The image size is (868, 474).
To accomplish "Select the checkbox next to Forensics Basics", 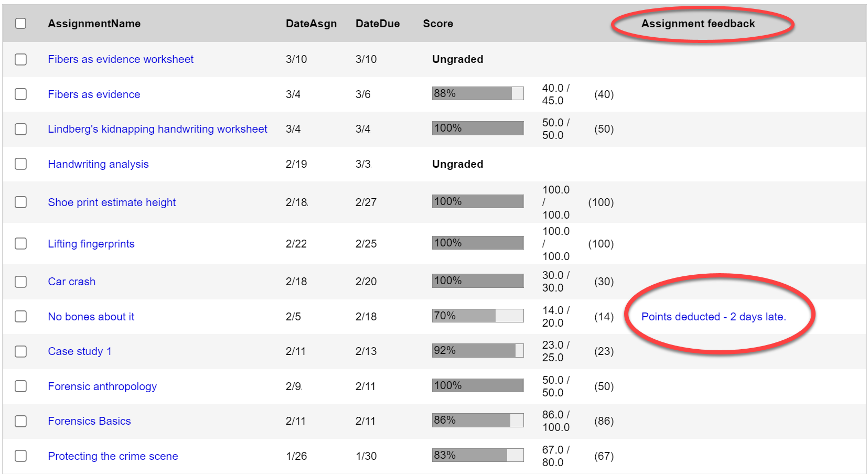I will (x=20, y=421).
